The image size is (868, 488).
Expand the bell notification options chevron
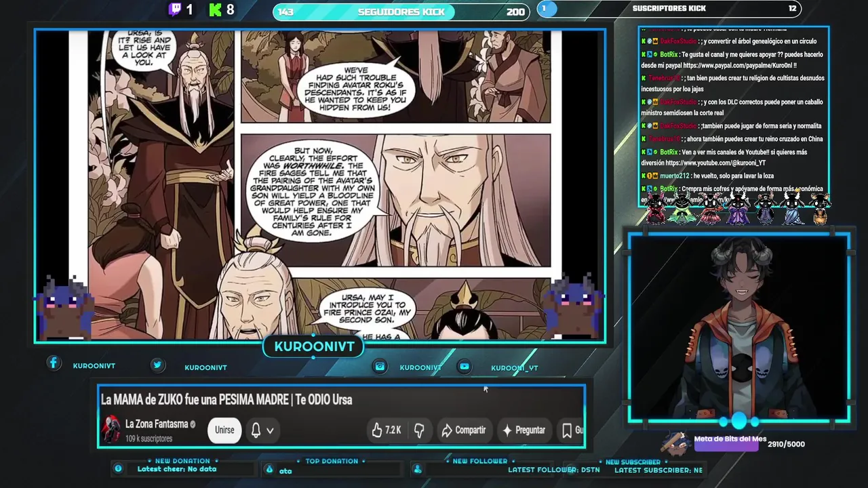pyautogui.click(x=270, y=430)
